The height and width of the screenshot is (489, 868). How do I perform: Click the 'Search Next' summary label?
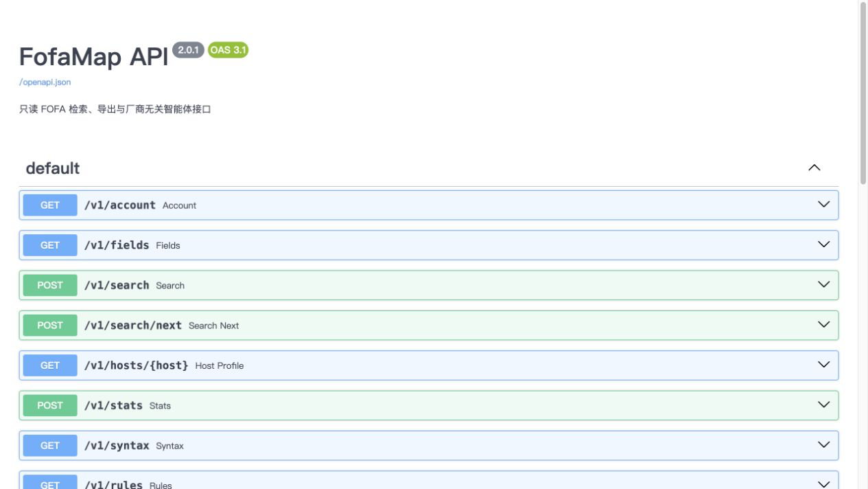[213, 326]
